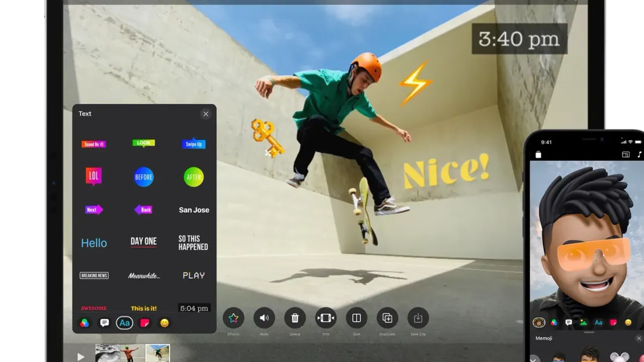Click the Split clip button

point(357,318)
